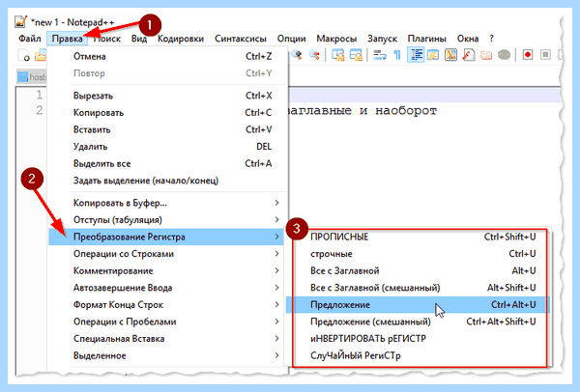This screenshot has height=392, width=580.
Task: Convert selection to ПРОПИСНЫЕ
Action: 420,237
